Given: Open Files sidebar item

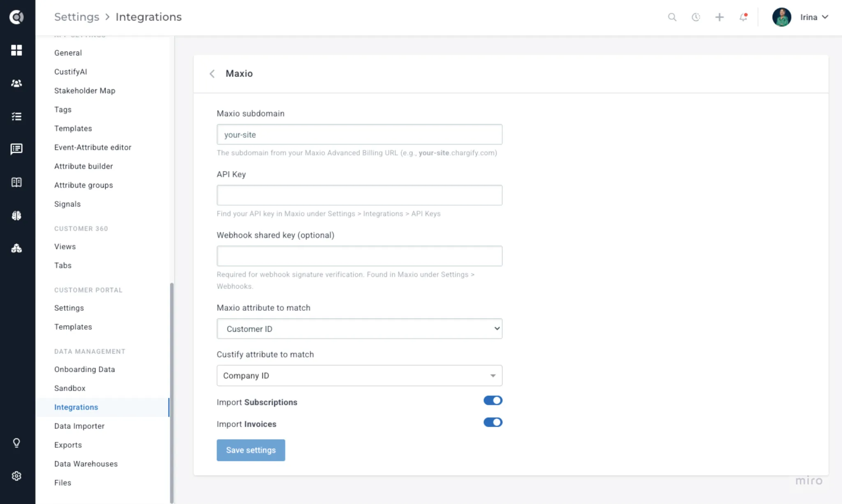Looking at the screenshot, I should 62,483.
